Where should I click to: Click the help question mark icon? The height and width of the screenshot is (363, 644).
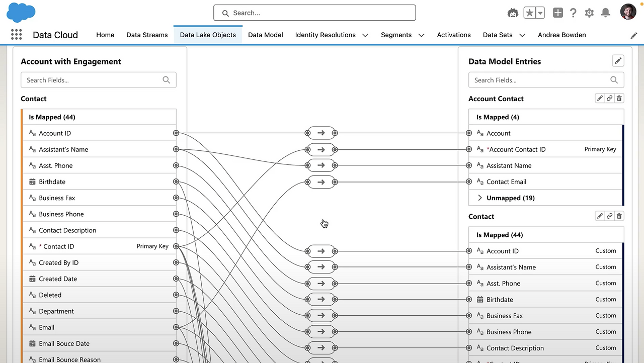click(x=573, y=12)
